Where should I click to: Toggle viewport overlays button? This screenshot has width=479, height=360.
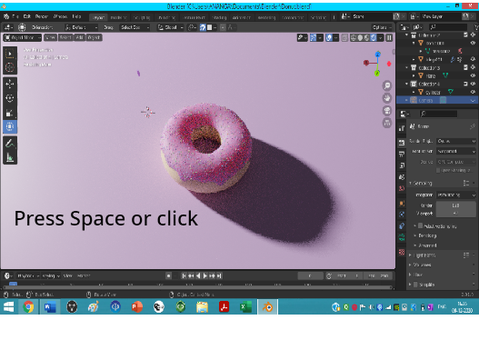tap(329, 38)
